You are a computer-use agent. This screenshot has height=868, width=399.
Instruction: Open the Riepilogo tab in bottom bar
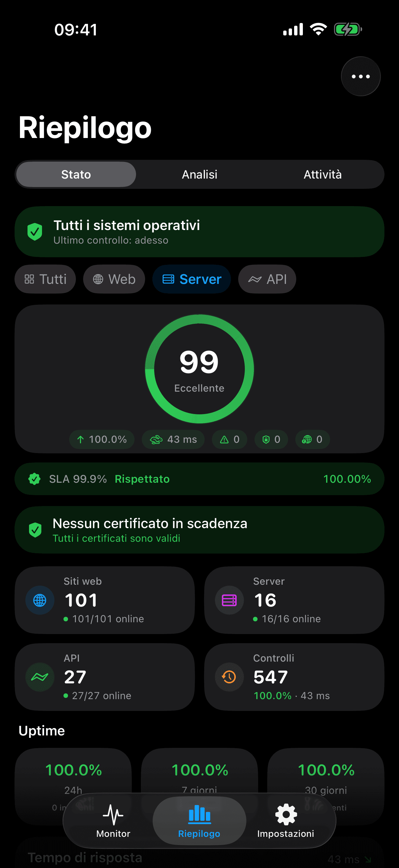tap(199, 821)
